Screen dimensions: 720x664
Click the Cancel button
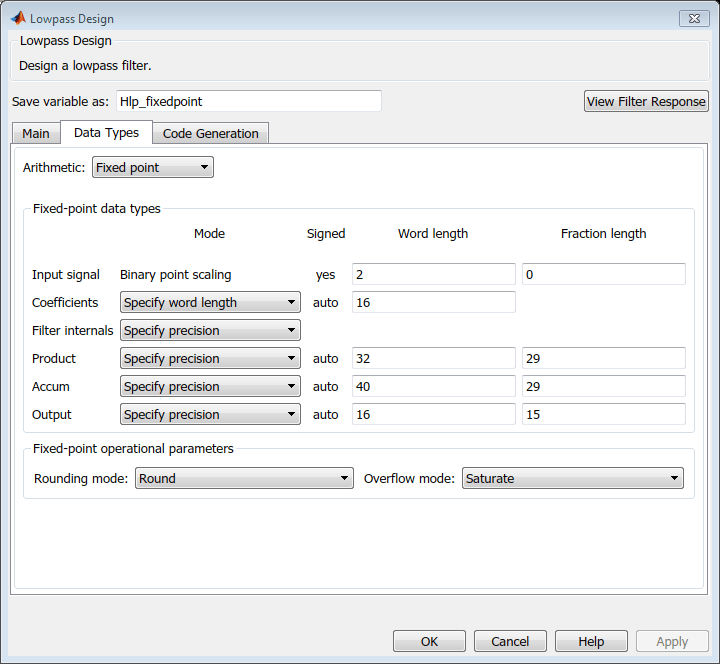(x=510, y=641)
